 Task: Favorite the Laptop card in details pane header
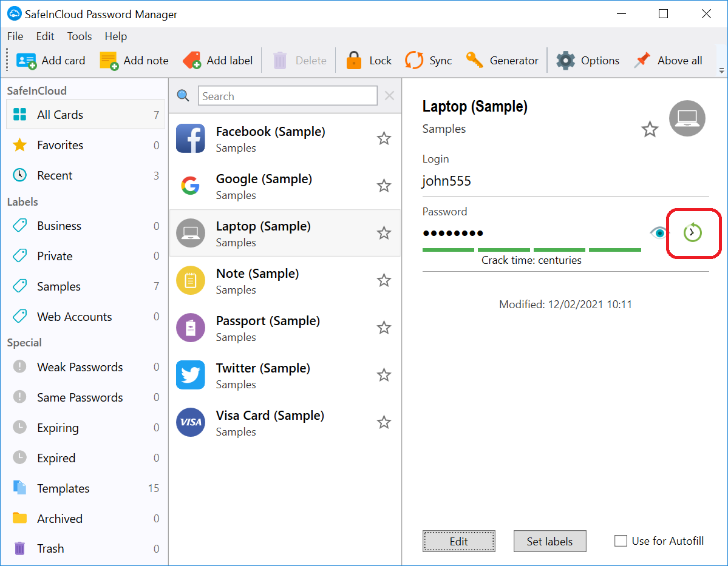click(x=650, y=129)
